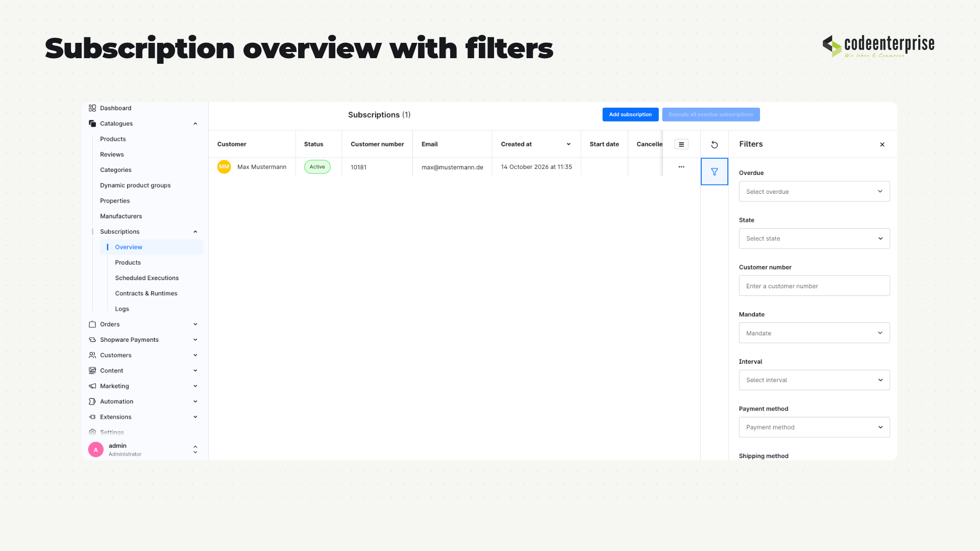
Task: Click the Active status badge
Action: tap(317, 167)
